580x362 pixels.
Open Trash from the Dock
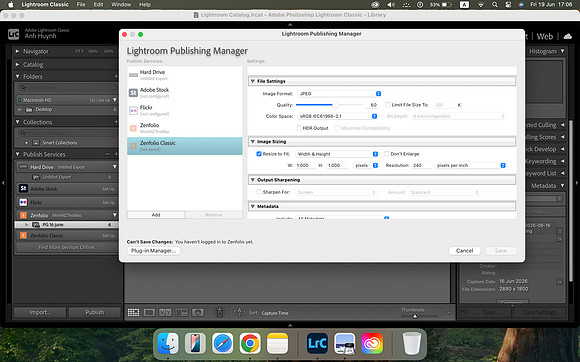click(411, 344)
